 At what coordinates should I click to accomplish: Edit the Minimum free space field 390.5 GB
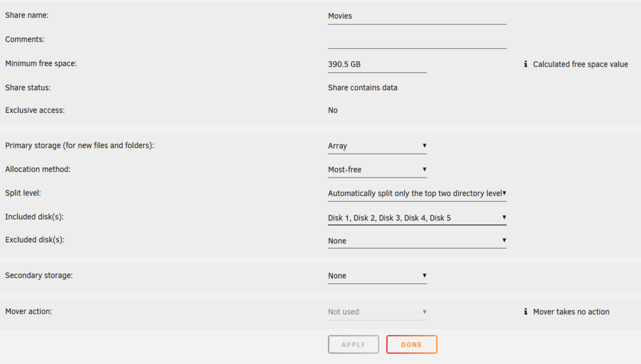pos(377,65)
